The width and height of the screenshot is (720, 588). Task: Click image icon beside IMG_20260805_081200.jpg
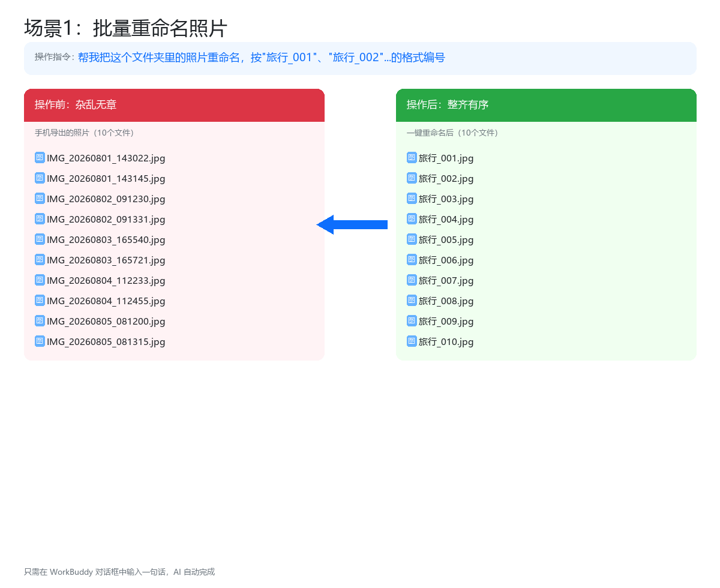pyautogui.click(x=40, y=320)
